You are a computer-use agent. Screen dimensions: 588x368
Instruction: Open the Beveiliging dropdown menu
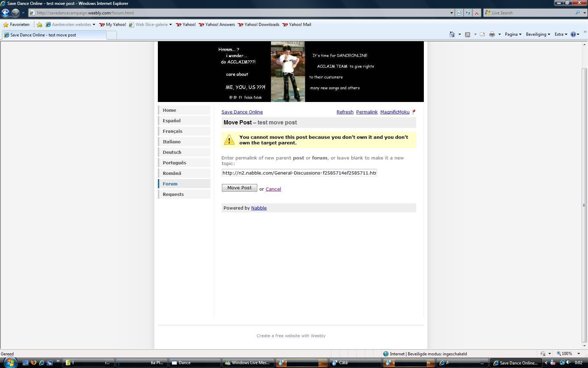pos(538,34)
